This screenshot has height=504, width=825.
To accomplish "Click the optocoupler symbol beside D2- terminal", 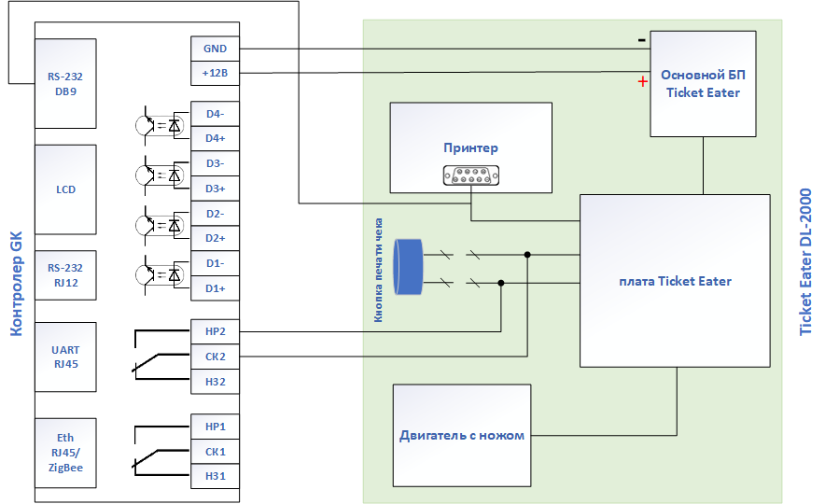I will 161,225.
